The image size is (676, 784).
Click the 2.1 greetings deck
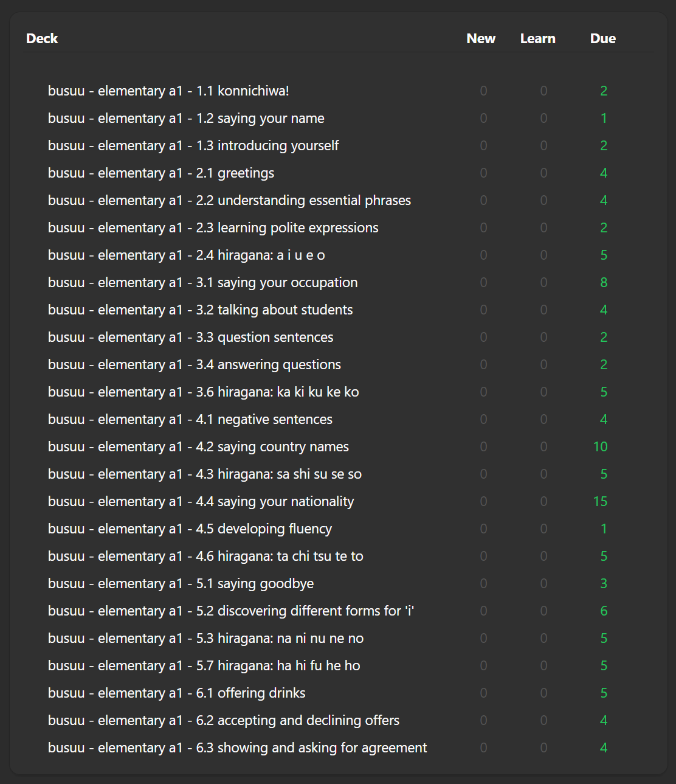click(161, 173)
